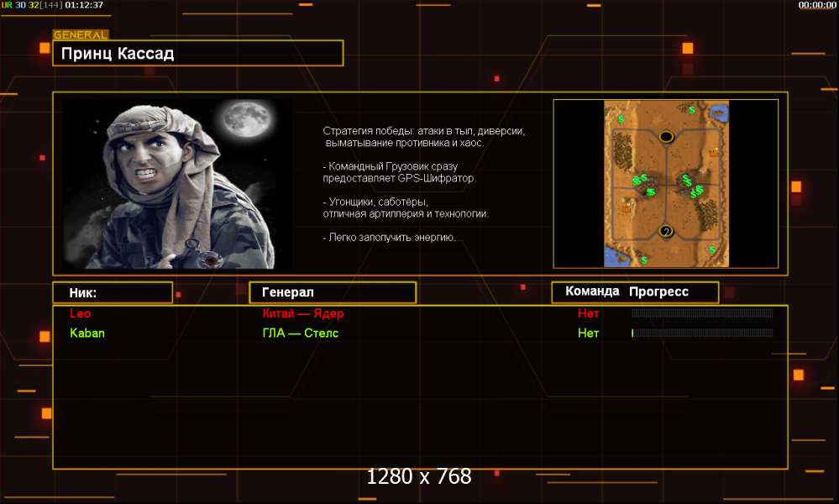Image resolution: width=839 pixels, height=504 pixels.
Task: Click the line 'отличная артиллерия и технологии.'
Action: click(x=406, y=213)
